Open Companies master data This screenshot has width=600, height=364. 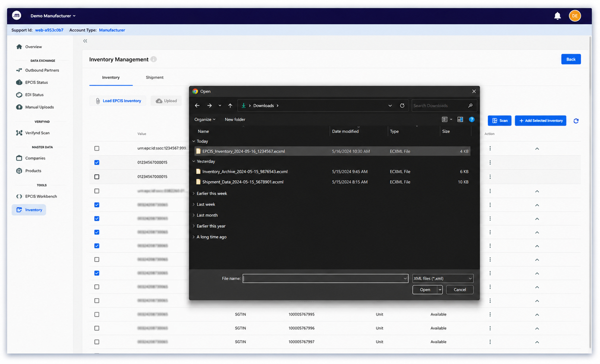pyautogui.click(x=31, y=158)
